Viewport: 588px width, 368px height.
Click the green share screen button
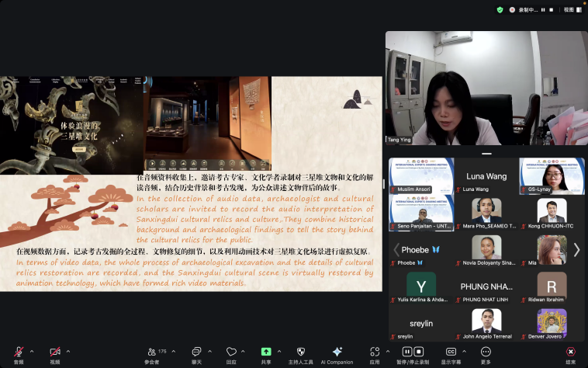[x=266, y=352]
